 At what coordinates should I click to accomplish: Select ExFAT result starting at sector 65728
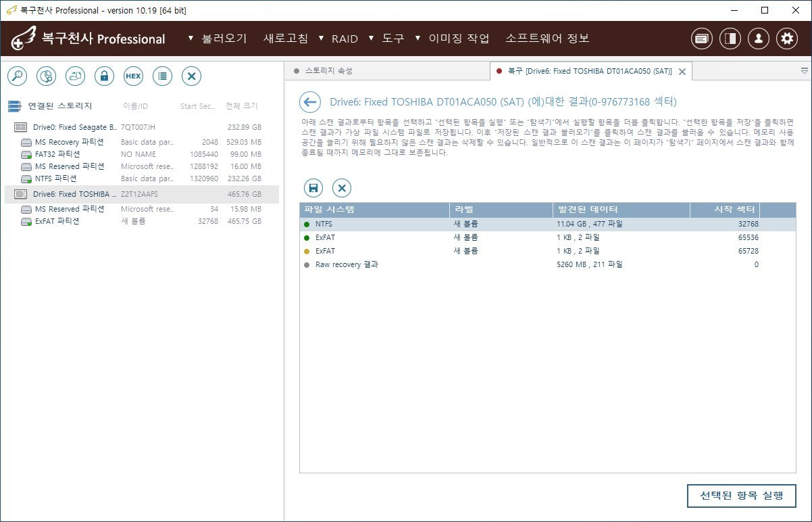tap(548, 251)
